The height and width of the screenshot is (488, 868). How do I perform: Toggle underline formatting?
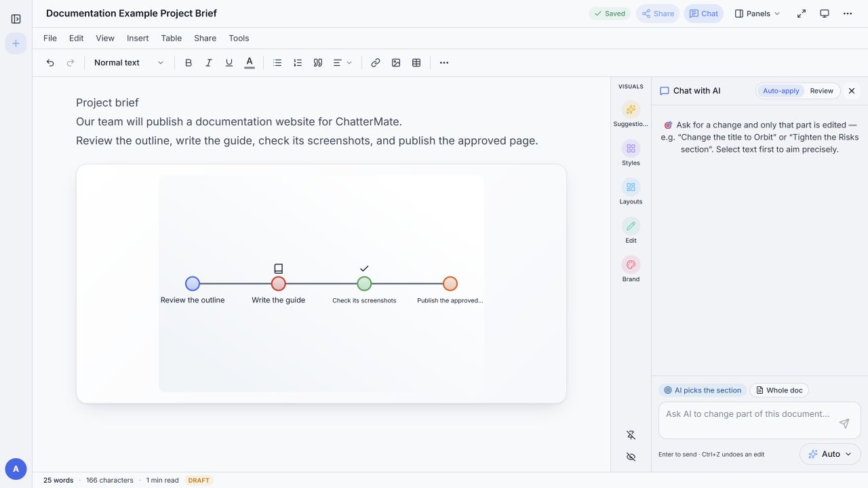pyautogui.click(x=229, y=62)
